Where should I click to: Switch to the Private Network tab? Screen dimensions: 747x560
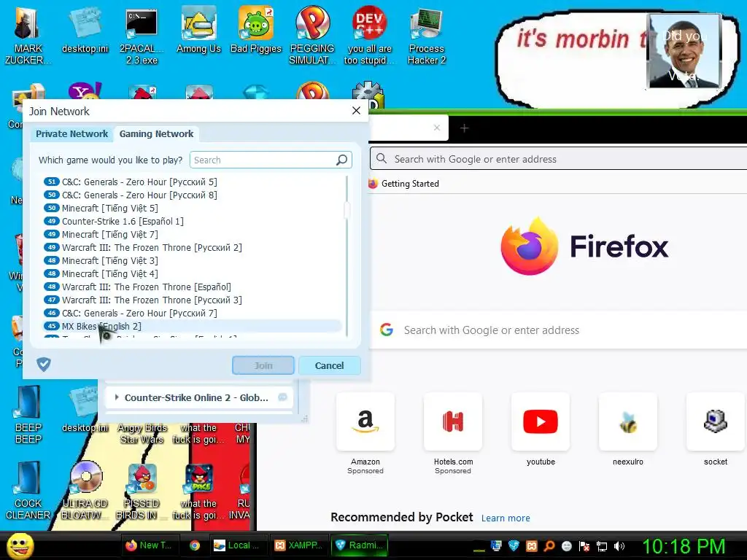pyautogui.click(x=72, y=134)
